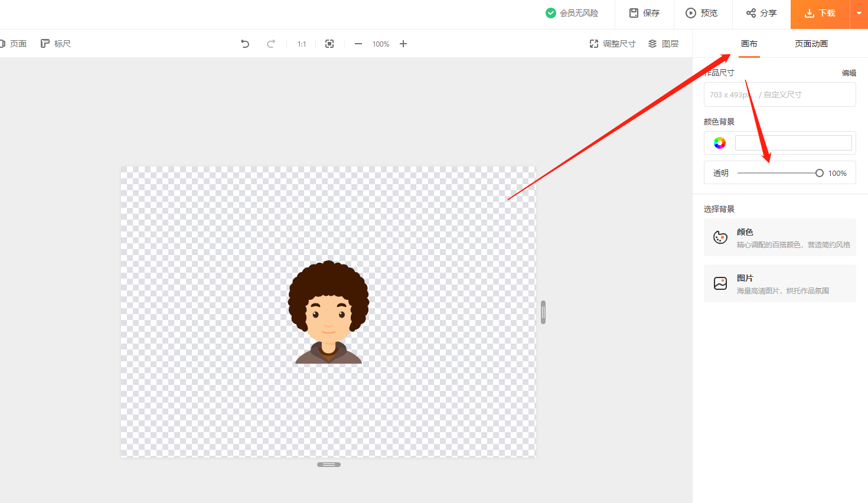Click the 100% zoom value
The width and height of the screenshot is (868, 503).
click(381, 44)
